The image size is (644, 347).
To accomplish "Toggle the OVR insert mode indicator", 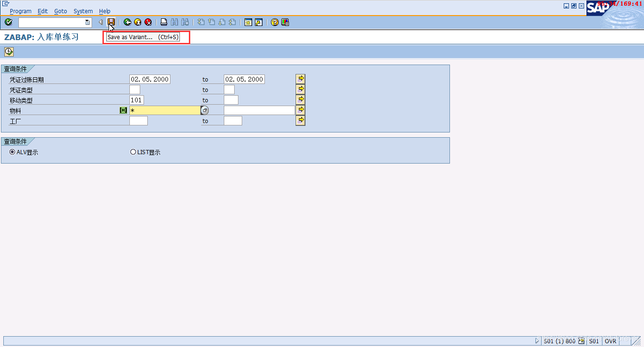I will click(610, 341).
